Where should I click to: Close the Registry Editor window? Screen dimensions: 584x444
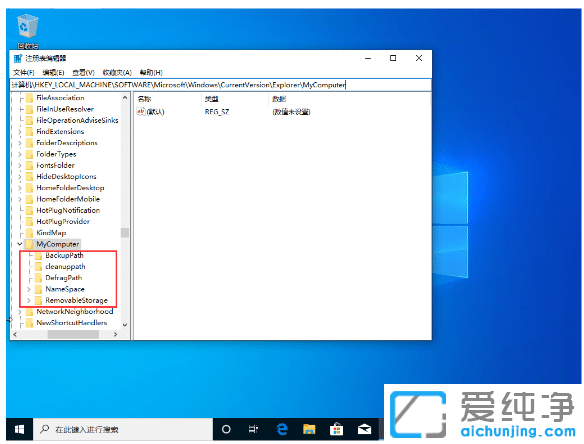coord(419,58)
